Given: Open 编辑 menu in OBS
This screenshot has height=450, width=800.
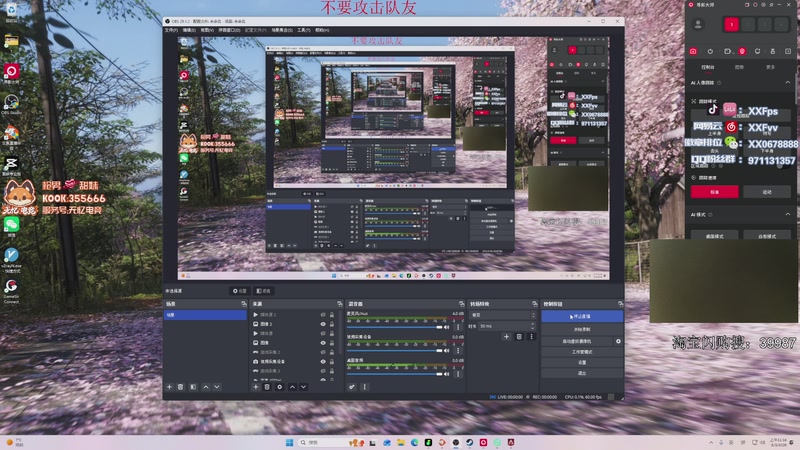Looking at the screenshot, I should pos(189,31).
